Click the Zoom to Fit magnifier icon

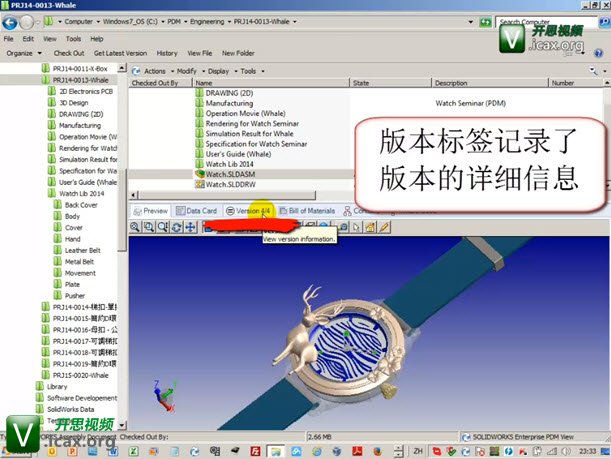[135, 227]
